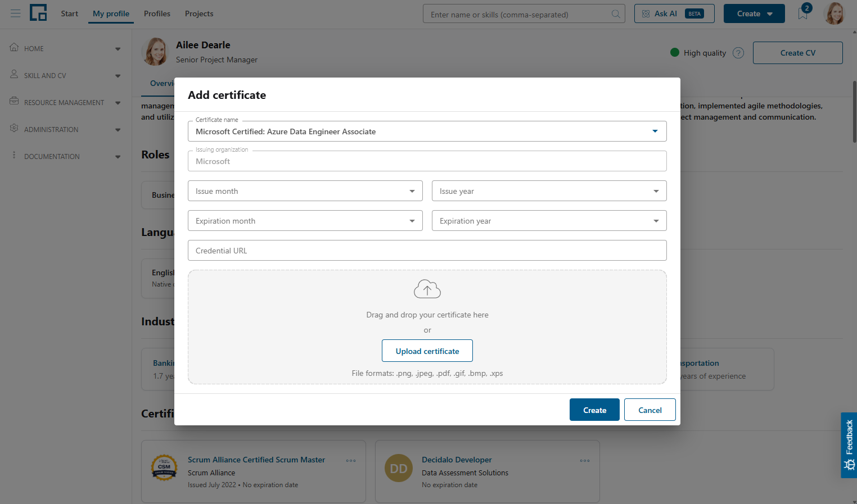857x504 pixels.
Task: Select the My profile tab
Action: click(111, 13)
